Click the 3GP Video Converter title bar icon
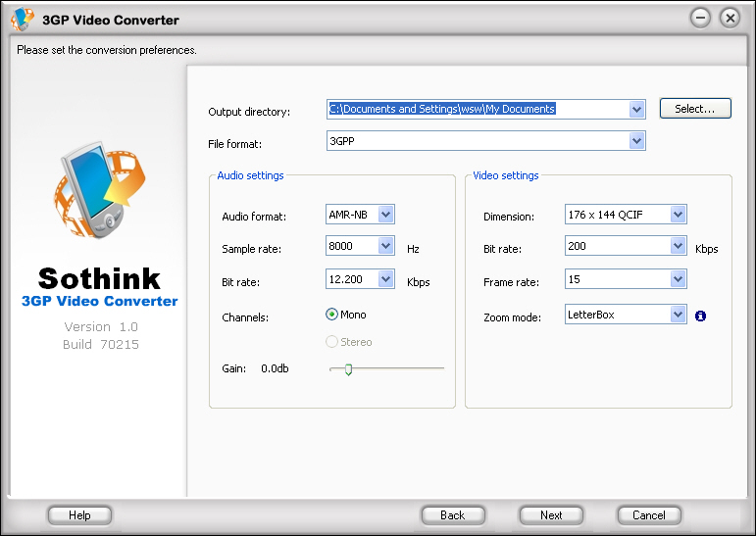This screenshot has width=756, height=536. pos(23,20)
